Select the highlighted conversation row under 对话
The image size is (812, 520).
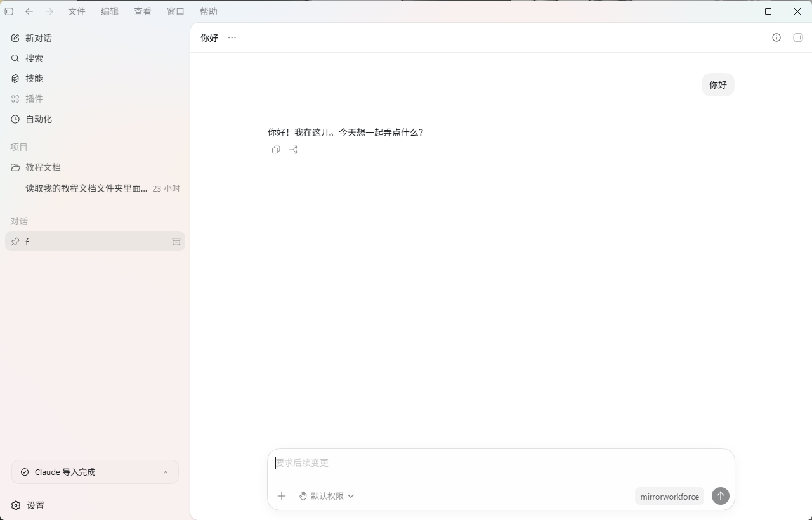tap(95, 242)
